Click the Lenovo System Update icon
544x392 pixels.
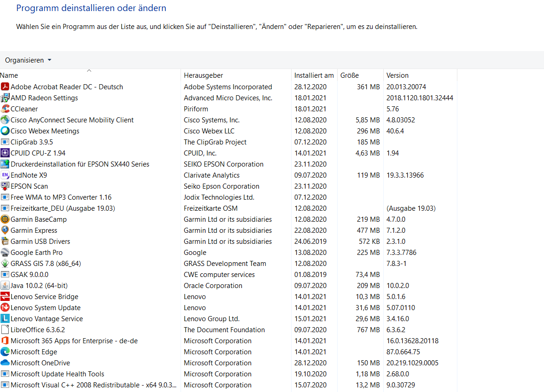[x=5, y=307]
